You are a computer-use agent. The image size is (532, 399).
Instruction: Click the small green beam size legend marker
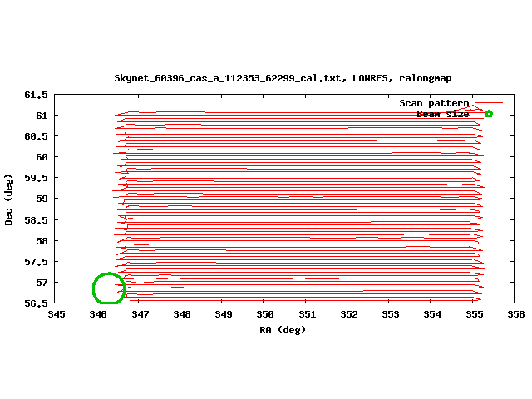coord(489,114)
